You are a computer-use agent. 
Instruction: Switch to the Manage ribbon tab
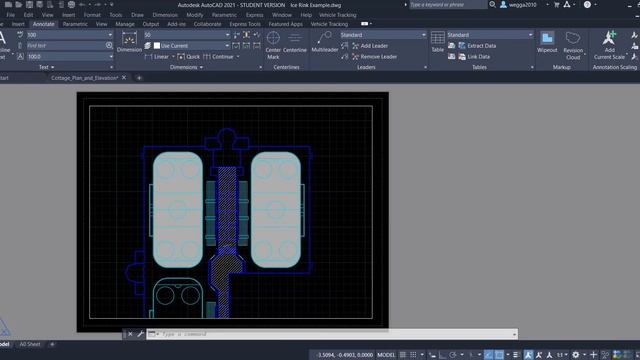pyautogui.click(x=125, y=24)
